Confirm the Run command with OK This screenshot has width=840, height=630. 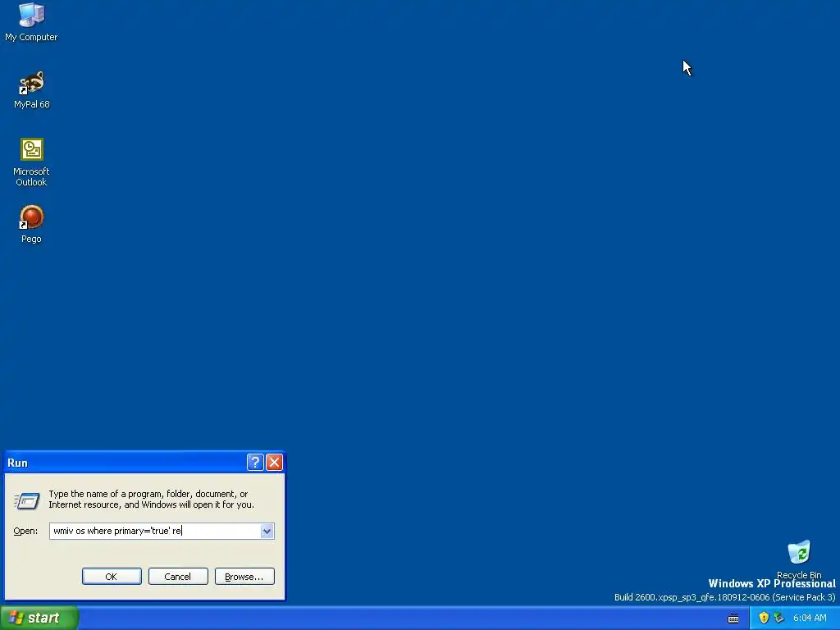coord(112,577)
